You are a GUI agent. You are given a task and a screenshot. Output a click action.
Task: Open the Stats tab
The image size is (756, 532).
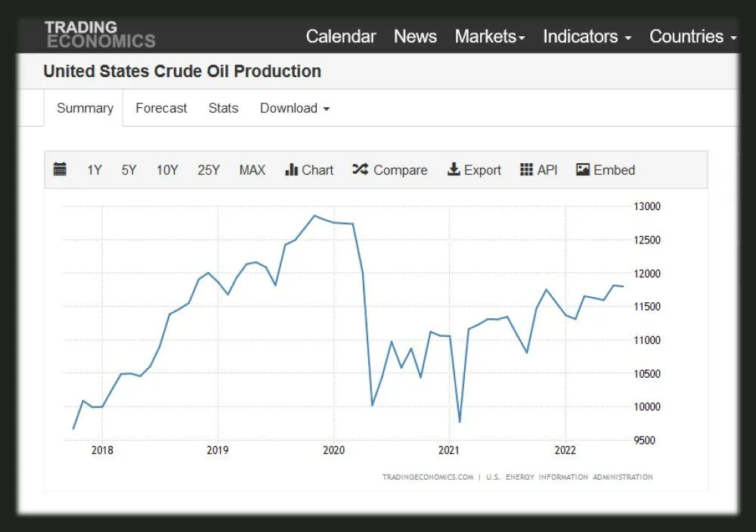pyautogui.click(x=223, y=108)
